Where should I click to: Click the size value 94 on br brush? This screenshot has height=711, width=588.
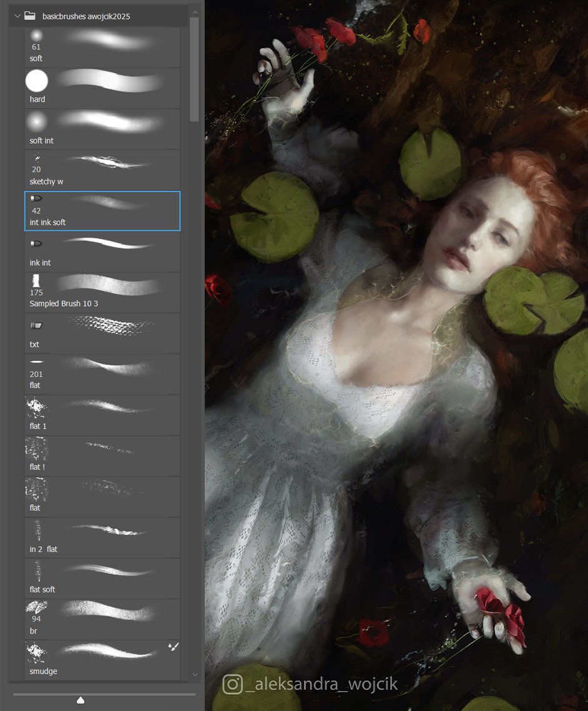(x=36, y=619)
